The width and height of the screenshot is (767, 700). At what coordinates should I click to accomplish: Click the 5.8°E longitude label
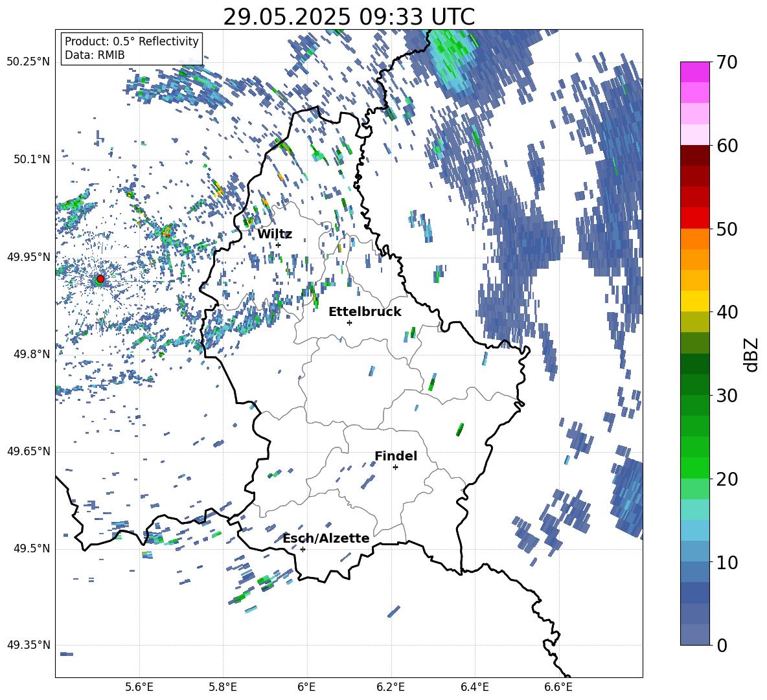(223, 687)
